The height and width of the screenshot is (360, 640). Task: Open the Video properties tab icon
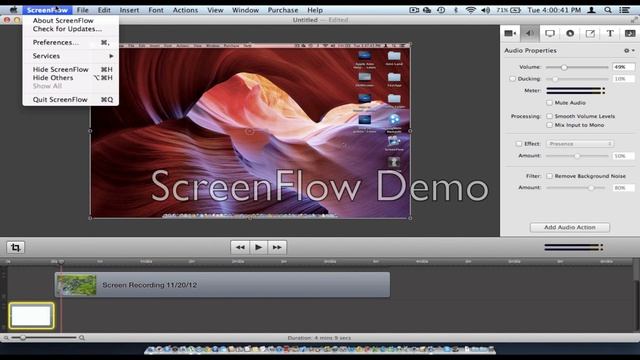(510, 33)
